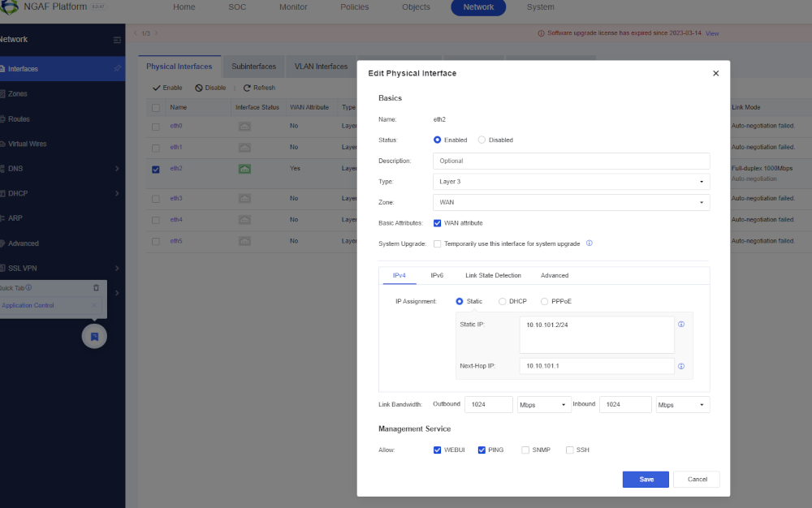The image size is (812, 508).
Task: Click the eth1 interface status icon
Action: click(244, 148)
